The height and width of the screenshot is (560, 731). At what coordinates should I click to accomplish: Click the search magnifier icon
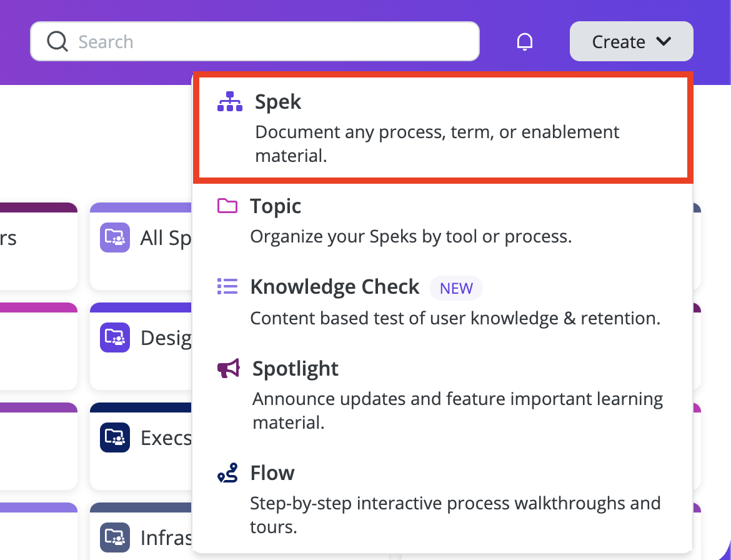57,41
